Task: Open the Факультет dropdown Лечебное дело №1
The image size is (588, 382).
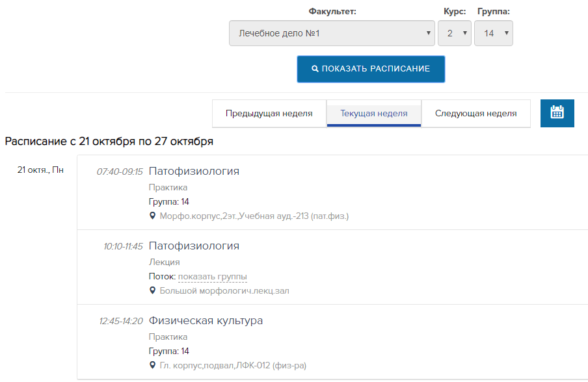Action: [x=332, y=33]
